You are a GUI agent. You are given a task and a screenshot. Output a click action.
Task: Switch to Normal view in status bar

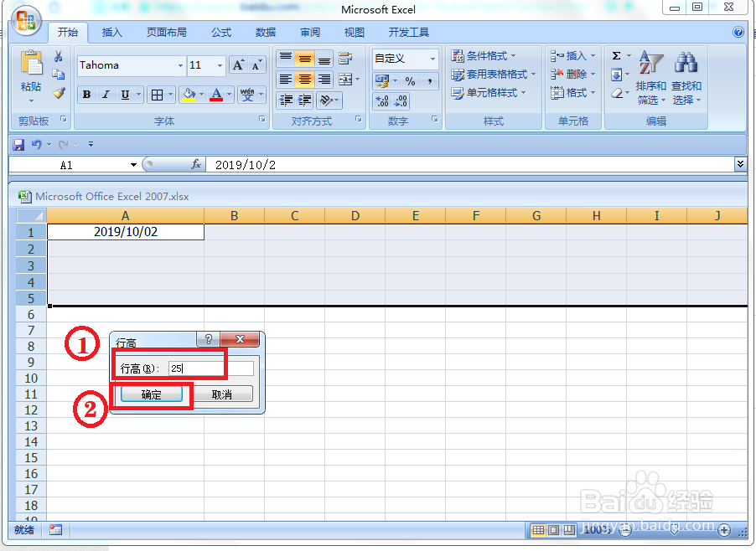pos(538,530)
